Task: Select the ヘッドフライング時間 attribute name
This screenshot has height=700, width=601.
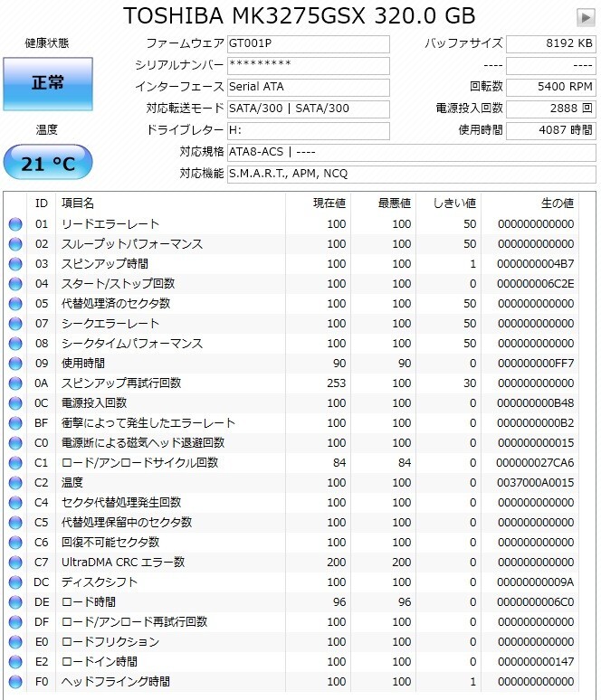Action: [116, 682]
